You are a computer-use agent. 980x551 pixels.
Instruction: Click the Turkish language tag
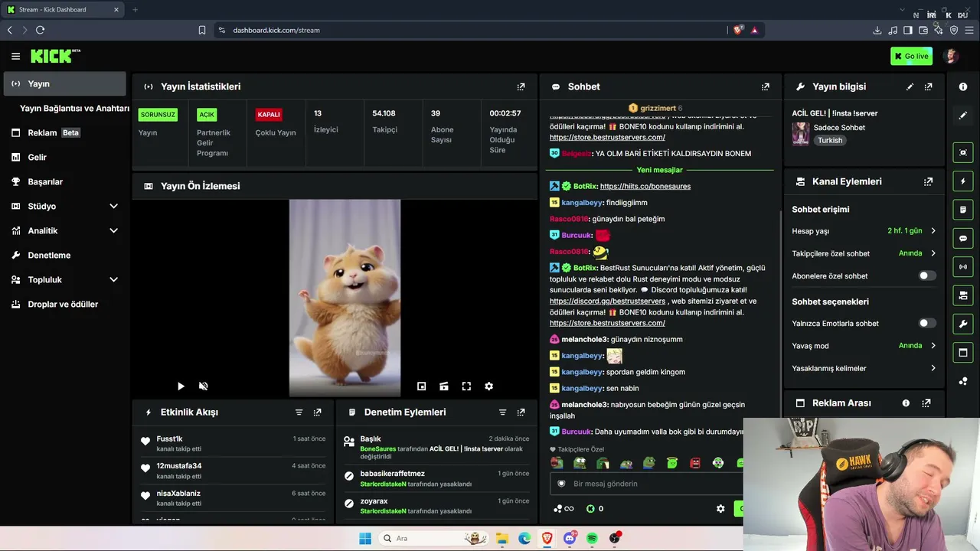tap(830, 141)
